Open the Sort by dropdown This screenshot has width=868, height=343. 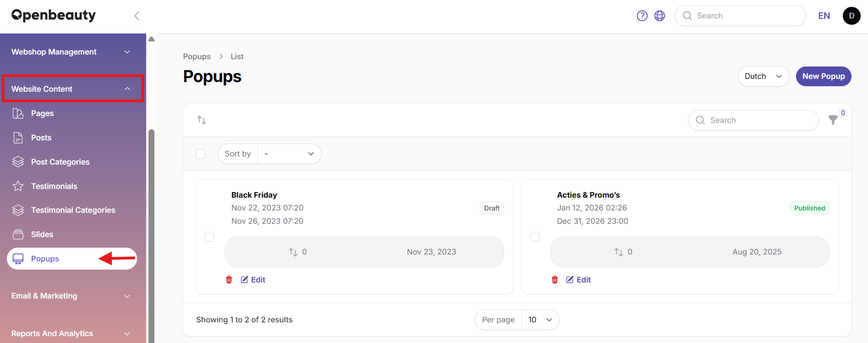pos(290,154)
